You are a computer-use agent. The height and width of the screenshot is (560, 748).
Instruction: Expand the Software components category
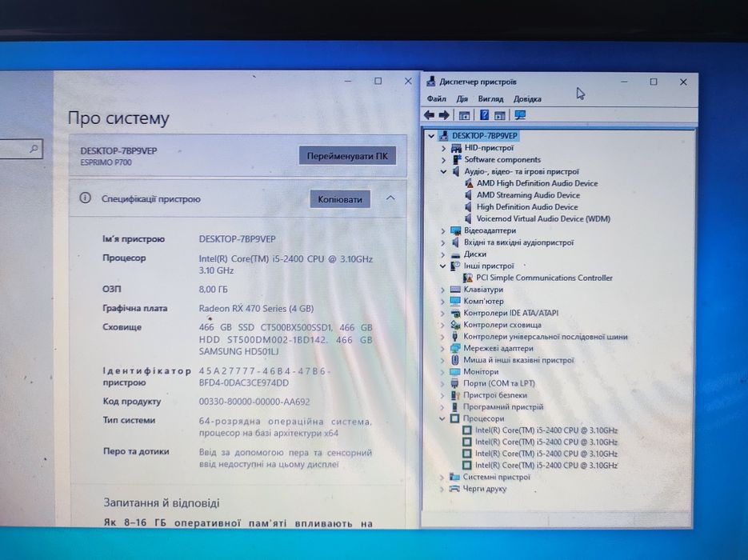pos(443,160)
